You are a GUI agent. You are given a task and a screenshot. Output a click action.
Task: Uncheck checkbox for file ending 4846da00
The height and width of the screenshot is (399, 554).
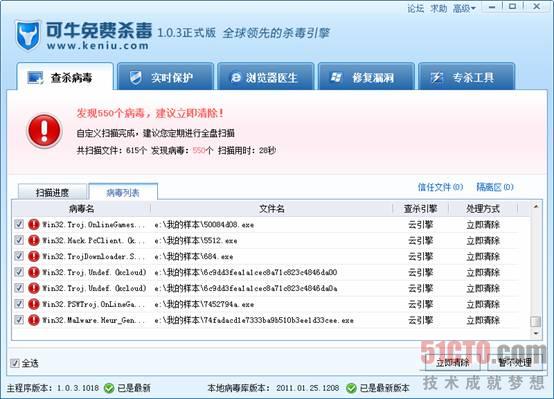(19, 272)
